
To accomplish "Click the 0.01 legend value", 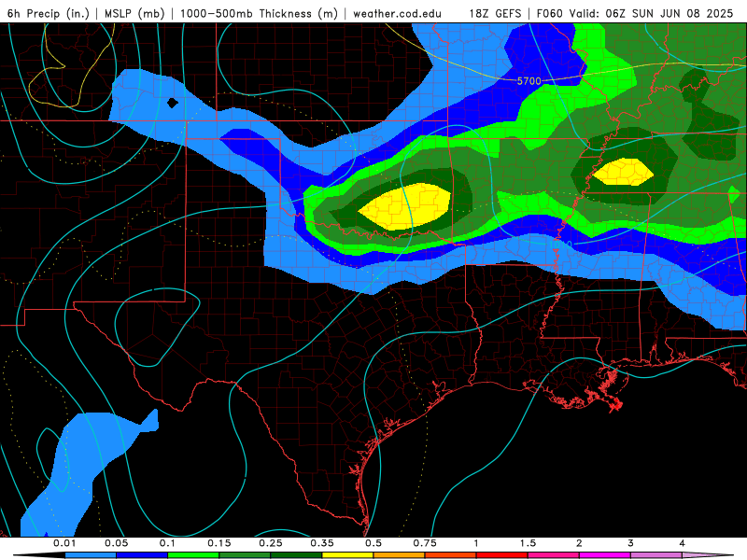I will 64,543.
